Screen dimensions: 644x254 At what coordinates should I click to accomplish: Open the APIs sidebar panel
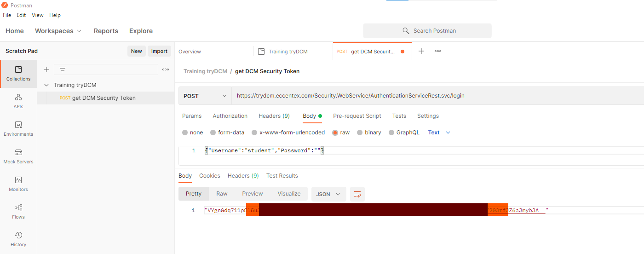coord(18,101)
